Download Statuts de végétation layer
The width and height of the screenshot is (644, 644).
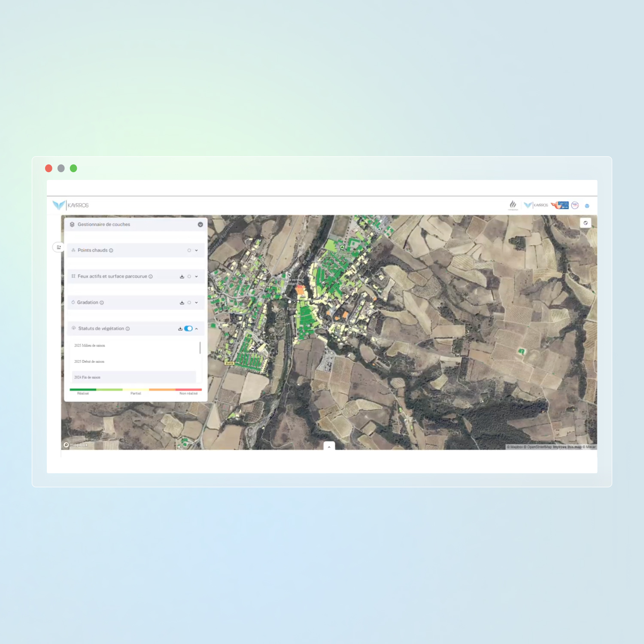180,329
